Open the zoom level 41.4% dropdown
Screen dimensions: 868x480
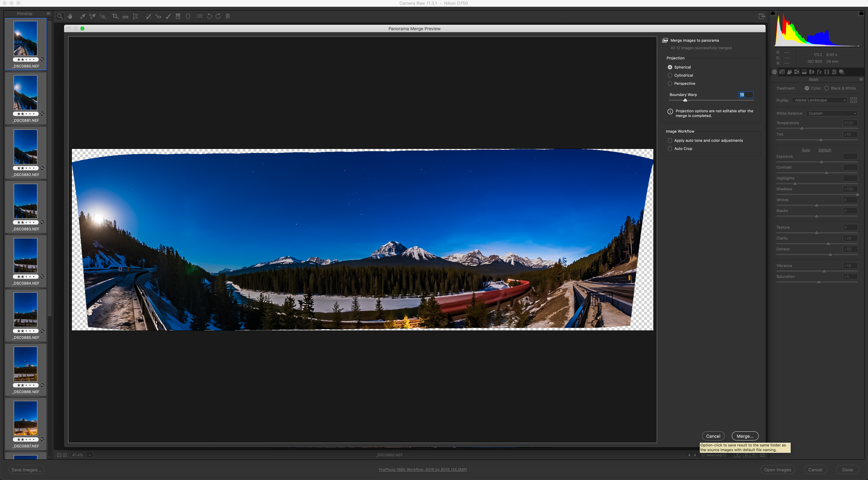90,455
